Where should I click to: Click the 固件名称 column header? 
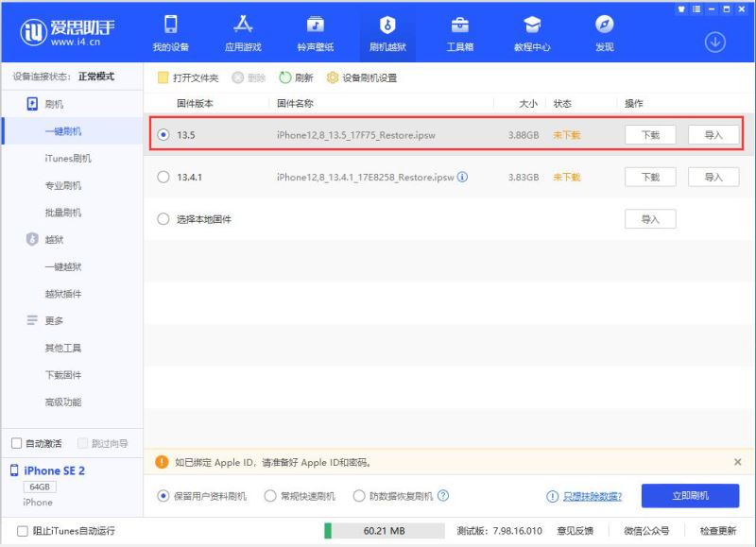pyautogui.click(x=295, y=104)
